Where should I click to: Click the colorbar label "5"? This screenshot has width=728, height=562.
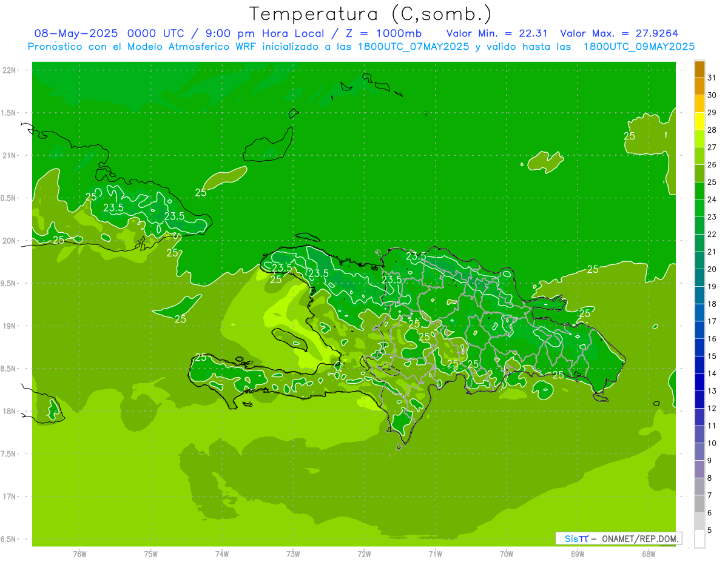[x=710, y=530]
